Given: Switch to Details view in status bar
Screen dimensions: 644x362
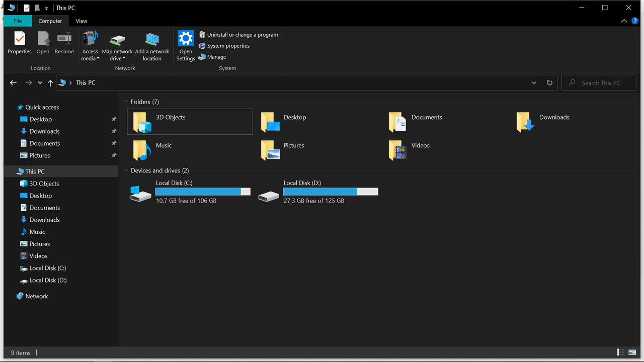Looking at the screenshot, I should [x=620, y=352].
